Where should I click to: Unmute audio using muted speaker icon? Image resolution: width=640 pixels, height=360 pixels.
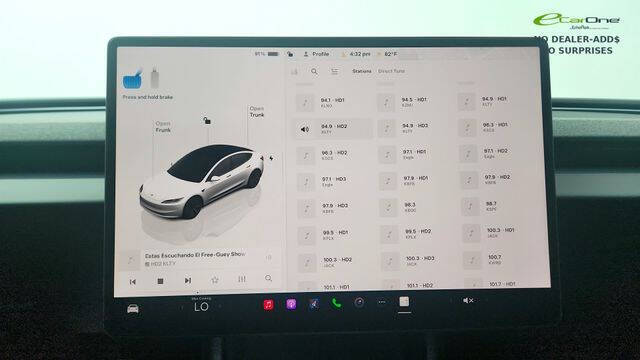468,300
